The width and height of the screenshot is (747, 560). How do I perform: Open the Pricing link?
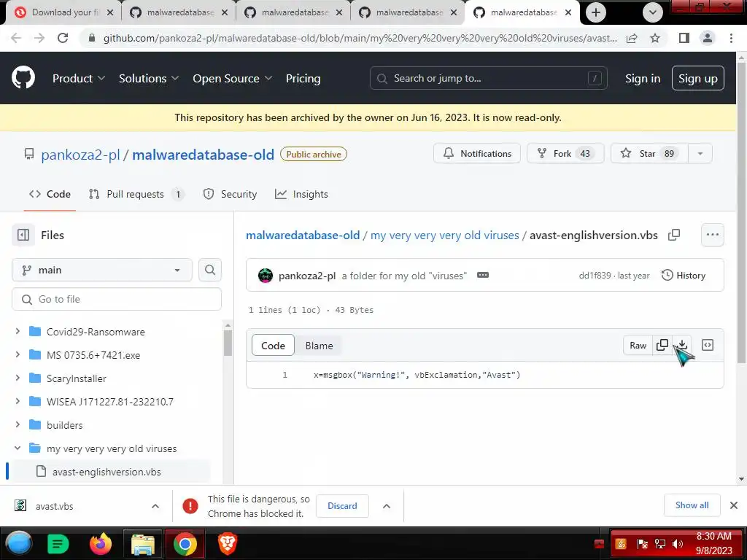pos(303,79)
